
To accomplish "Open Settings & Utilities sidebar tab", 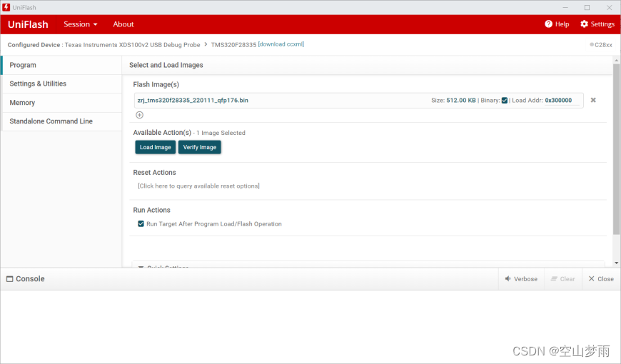I will [61, 84].
